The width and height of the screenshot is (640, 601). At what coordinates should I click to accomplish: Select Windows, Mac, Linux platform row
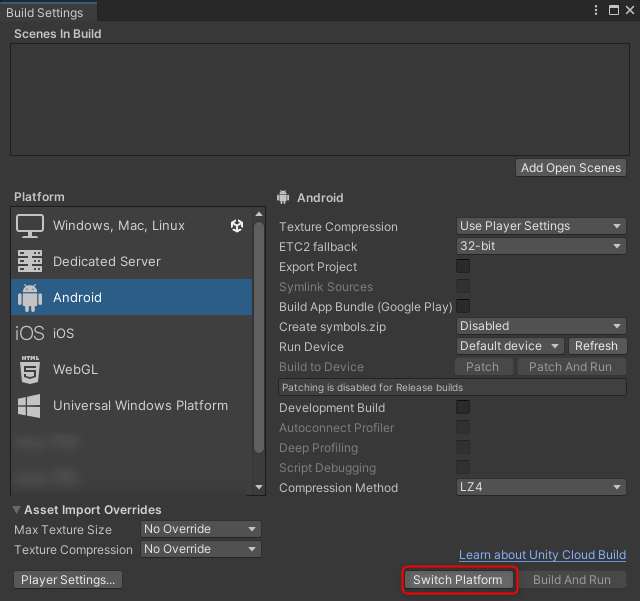131,226
